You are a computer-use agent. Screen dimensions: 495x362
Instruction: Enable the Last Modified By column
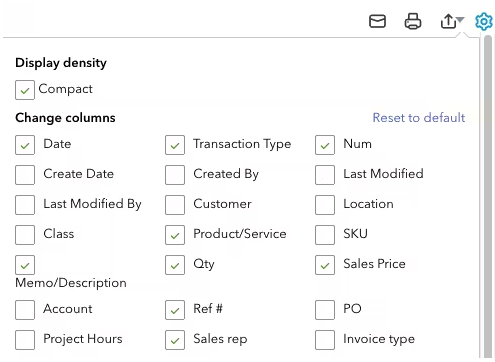coord(25,205)
